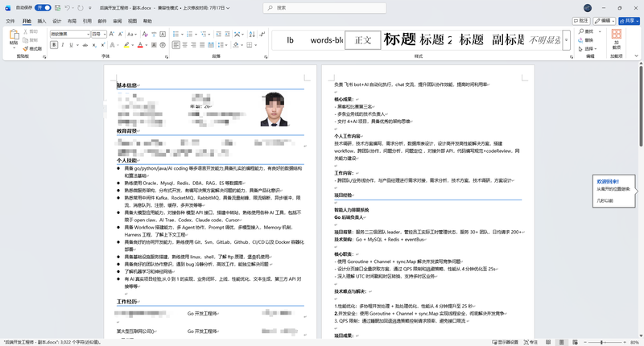The width and height of the screenshot is (644, 346).
Task: Open the File menu
Action: 10,21
